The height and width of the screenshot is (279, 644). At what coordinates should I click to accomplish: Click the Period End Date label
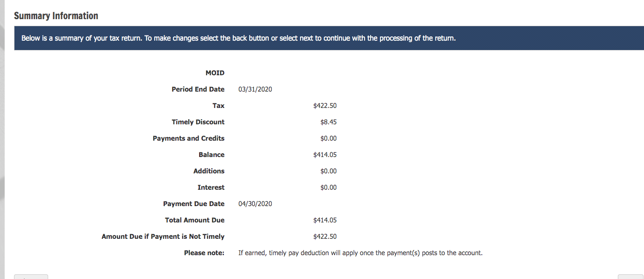[198, 89]
